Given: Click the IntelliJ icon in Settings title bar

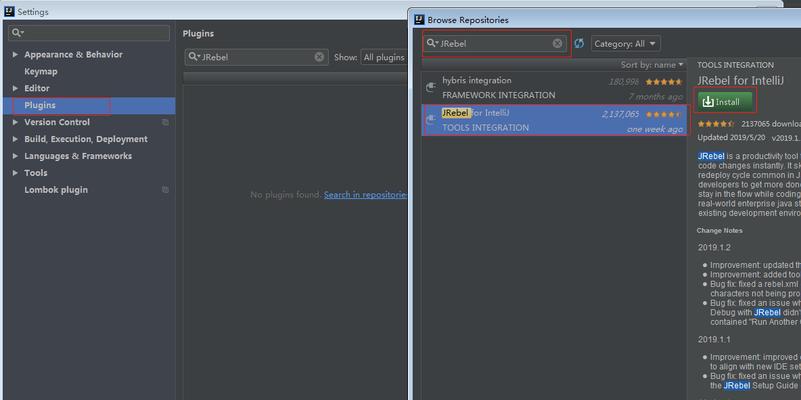Looking at the screenshot, I should point(9,11).
